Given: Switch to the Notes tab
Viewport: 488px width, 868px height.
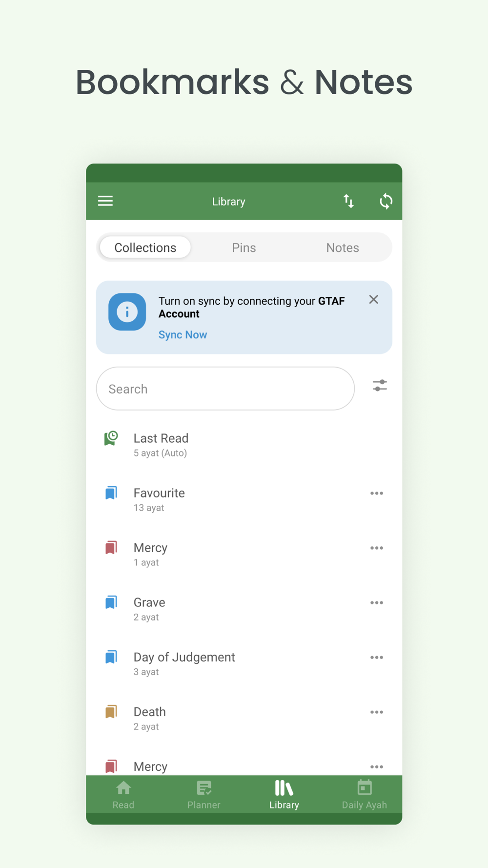Looking at the screenshot, I should click(343, 248).
